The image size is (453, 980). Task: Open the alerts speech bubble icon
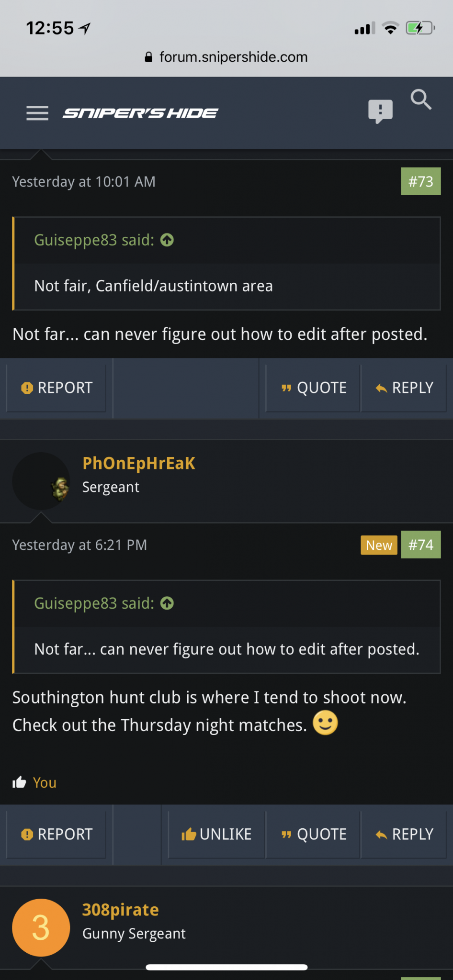pyautogui.click(x=380, y=111)
